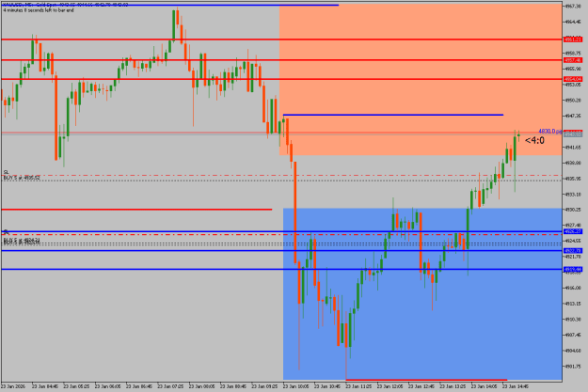Viewport: 588px width, 392px height.
Task: Select the red line at bottom of blue zone
Action: pyautogui.click(x=426, y=380)
